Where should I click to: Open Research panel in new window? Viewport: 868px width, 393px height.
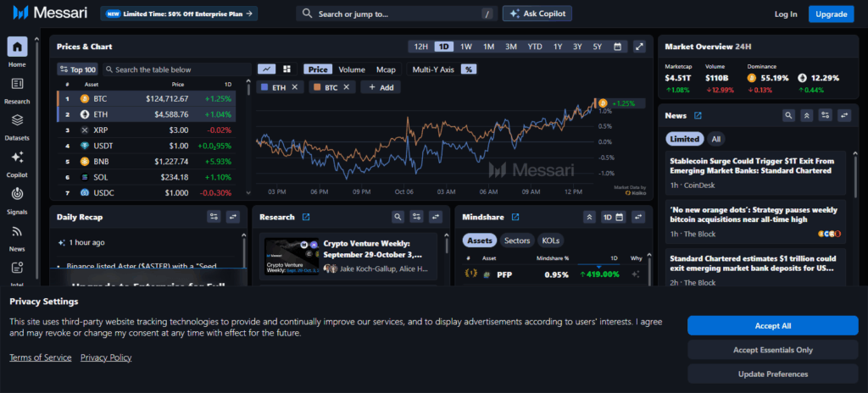click(306, 217)
